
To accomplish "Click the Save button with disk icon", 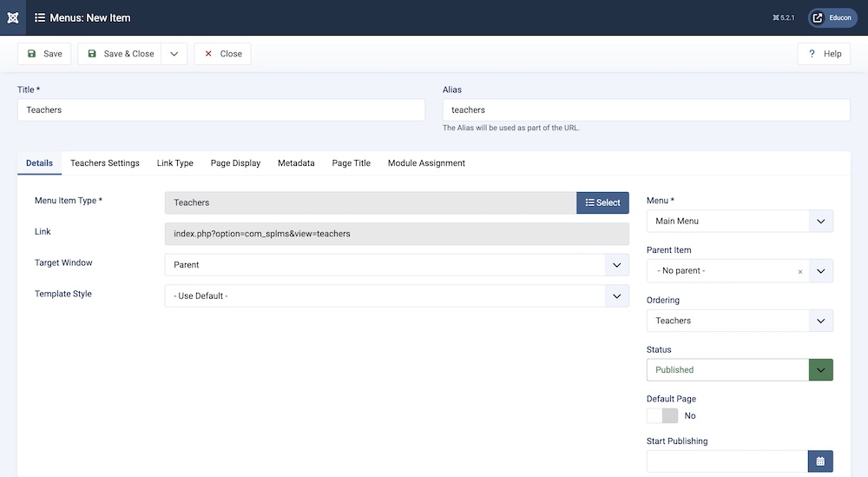I will 44,54.
